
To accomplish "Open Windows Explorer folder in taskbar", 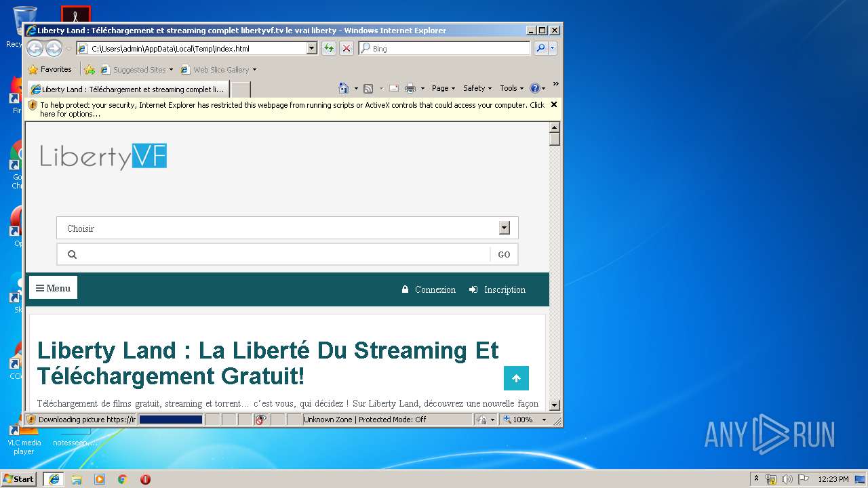I will [77, 479].
